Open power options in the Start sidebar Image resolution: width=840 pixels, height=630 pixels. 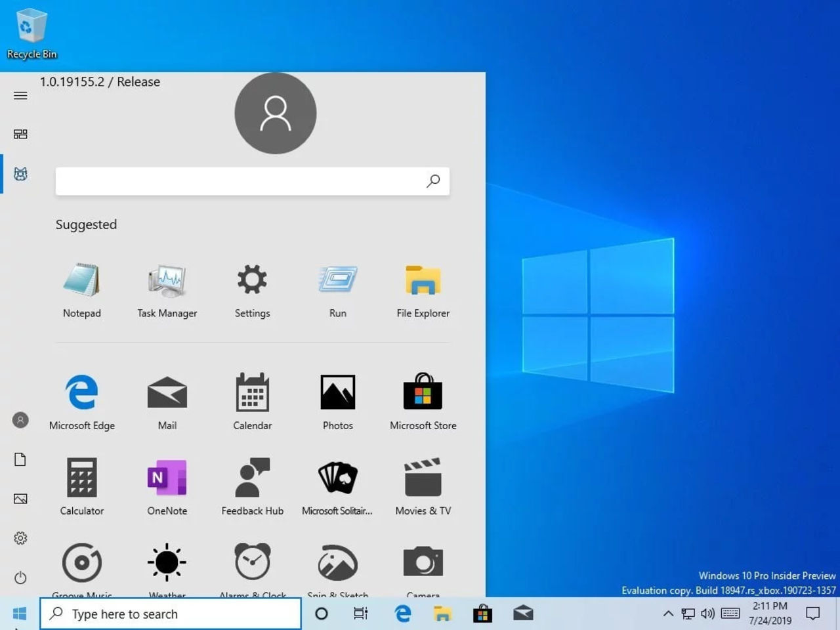[x=20, y=578]
